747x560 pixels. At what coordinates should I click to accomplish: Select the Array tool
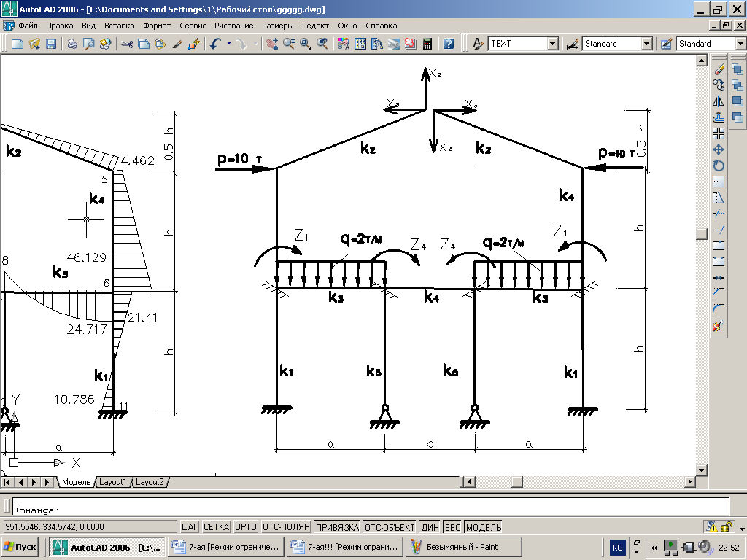[719, 133]
